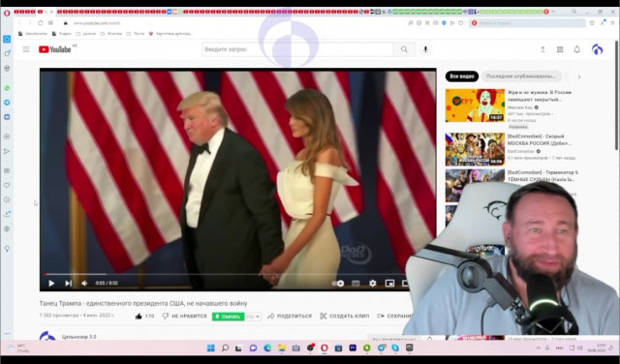Activate voice search microphone
Viewport: 620px width, 364px height.
(425, 49)
